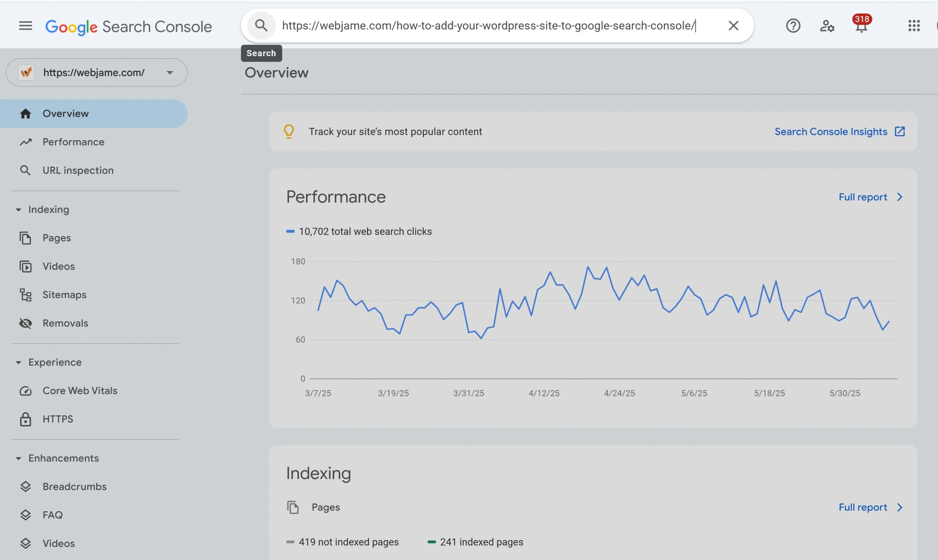
Task: Click the Core Web Vitals gauge icon
Action: click(25, 391)
